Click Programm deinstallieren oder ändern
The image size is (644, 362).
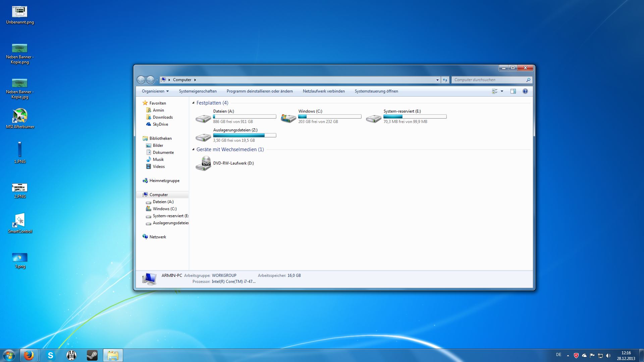click(x=260, y=91)
